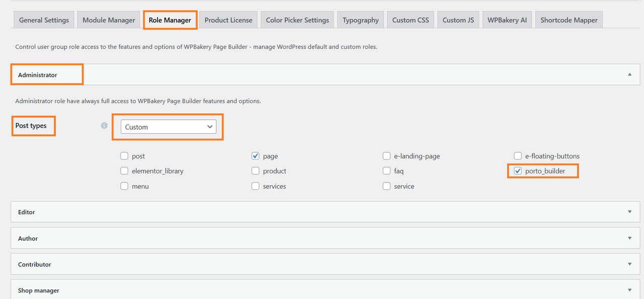Click the porto_builder label text

point(545,171)
